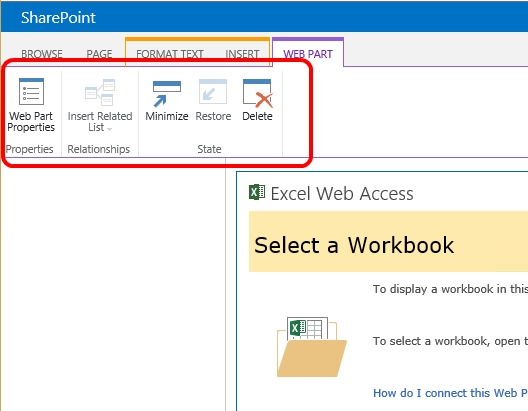Open the PAGE ribbon tab

click(x=99, y=54)
